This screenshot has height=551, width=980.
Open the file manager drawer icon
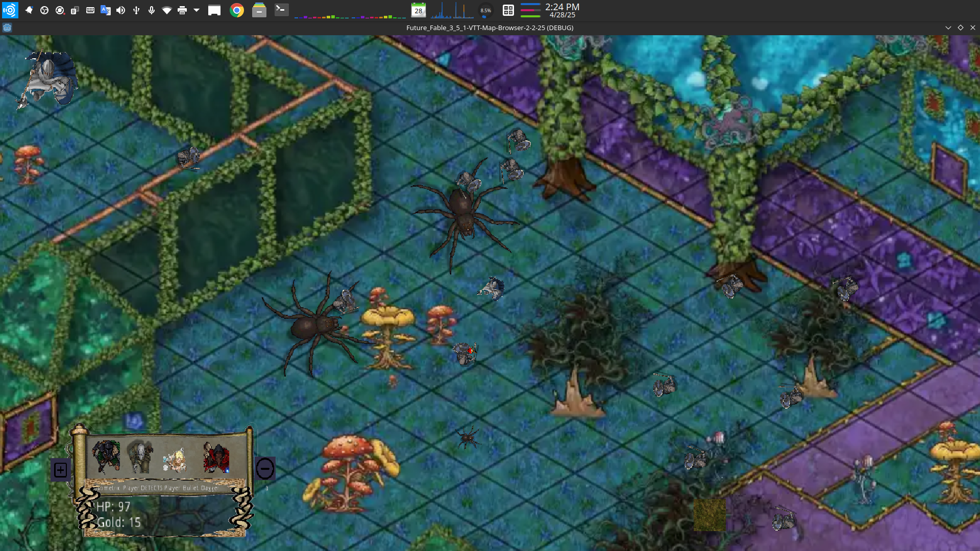pos(259,10)
